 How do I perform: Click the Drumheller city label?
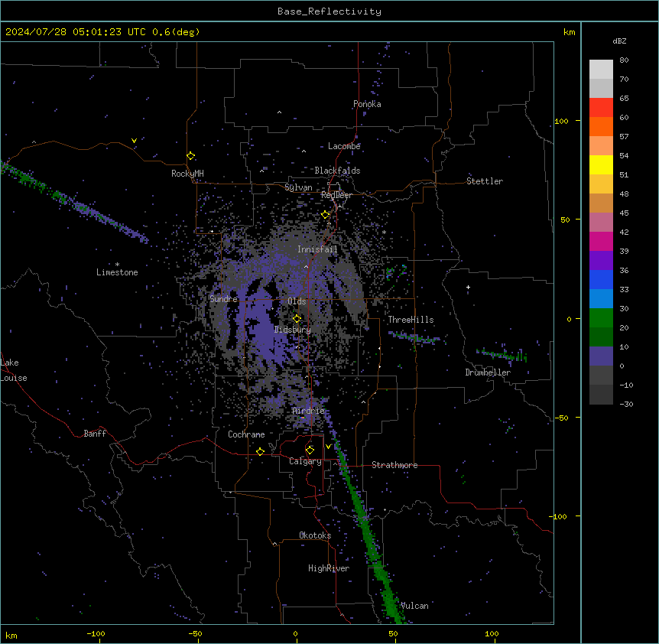coord(488,372)
